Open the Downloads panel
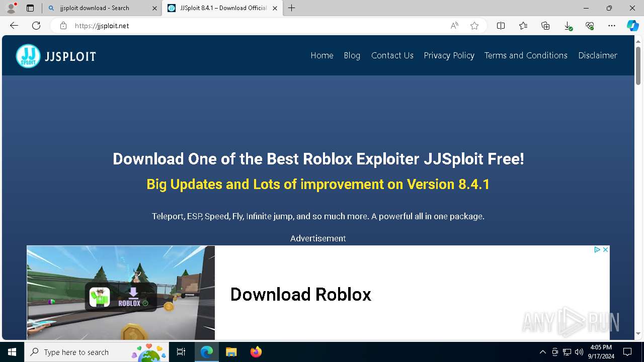This screenshot has height=362, width=644. tap(568, 26)
